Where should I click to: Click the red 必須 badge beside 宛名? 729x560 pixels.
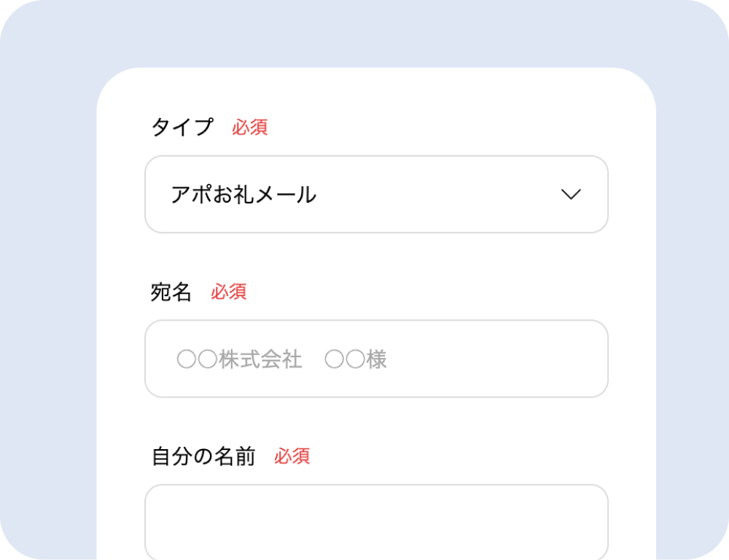click(x=229, y=292)
